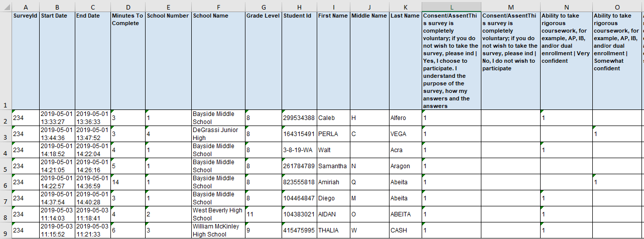Click the First Name header cell

(x=333, y=60)
